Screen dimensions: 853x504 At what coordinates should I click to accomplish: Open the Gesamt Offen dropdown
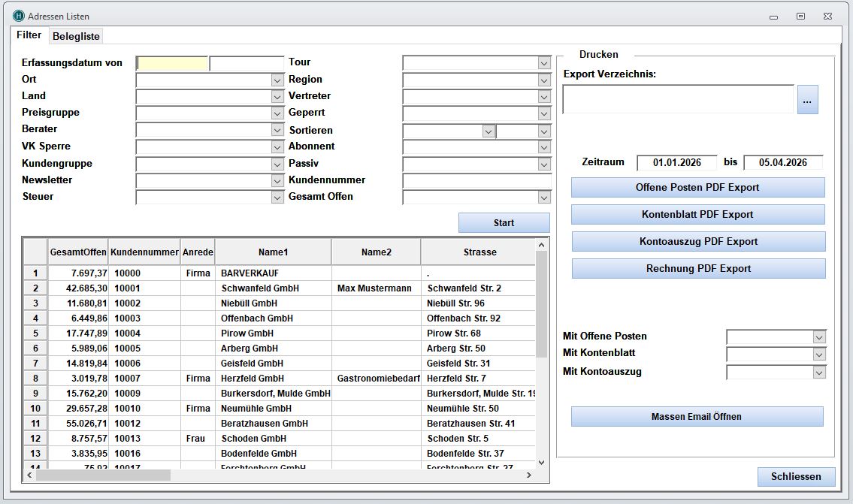point(544,198)
